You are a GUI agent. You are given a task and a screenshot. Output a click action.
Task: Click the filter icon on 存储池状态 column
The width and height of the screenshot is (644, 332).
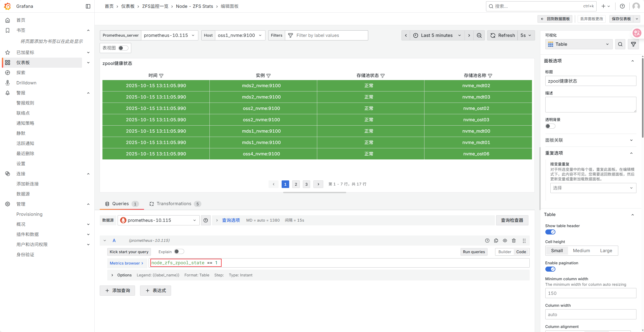point(383,76)
